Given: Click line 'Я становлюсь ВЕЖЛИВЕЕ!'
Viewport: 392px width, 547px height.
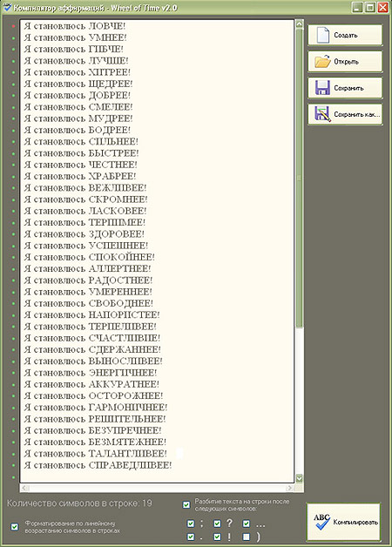Looking at the screenshot, I should 85,188.
